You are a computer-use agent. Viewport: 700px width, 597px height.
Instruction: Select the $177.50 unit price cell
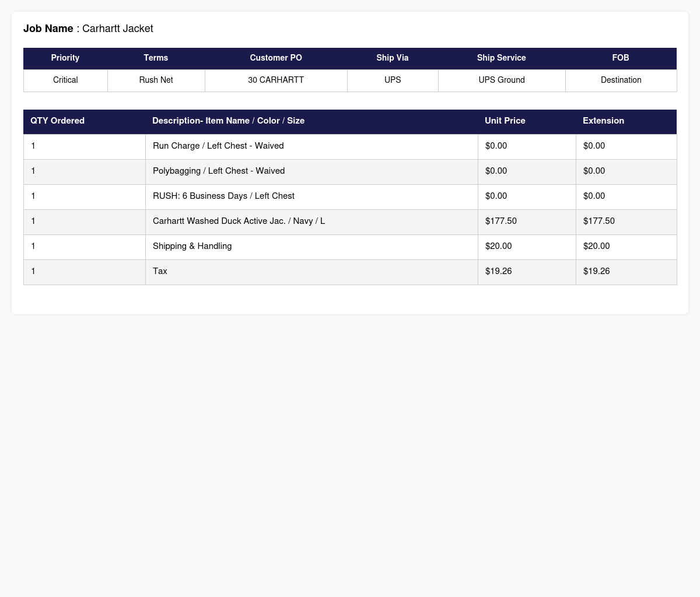click(527, 222)
